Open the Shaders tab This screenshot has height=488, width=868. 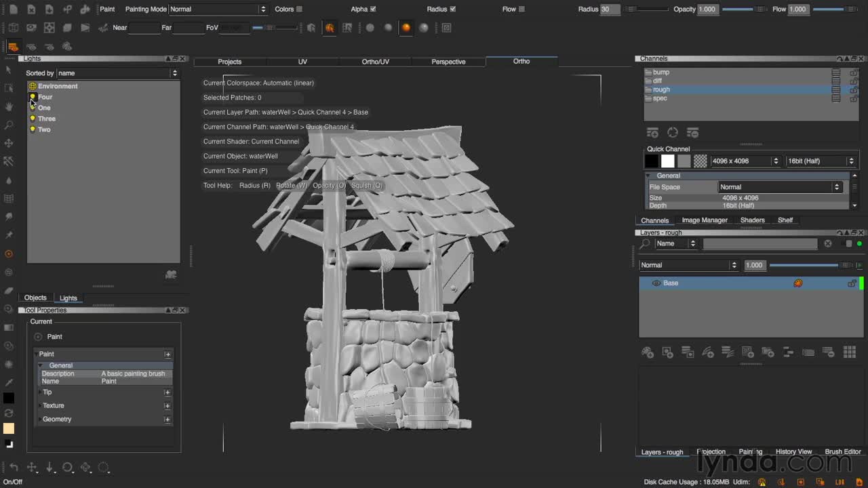(x=752, y=220)
